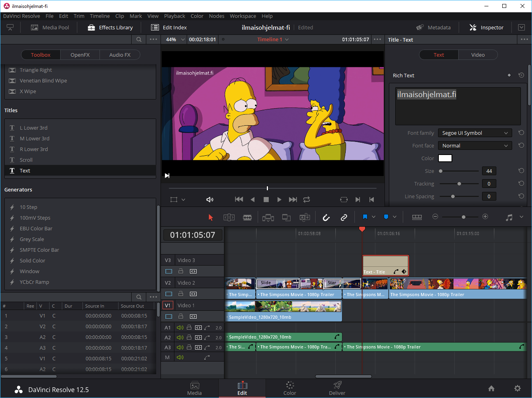This screenshot has width=532, height=398.
Task: Switch to the Audio FX tab
Action: point(120,55)
